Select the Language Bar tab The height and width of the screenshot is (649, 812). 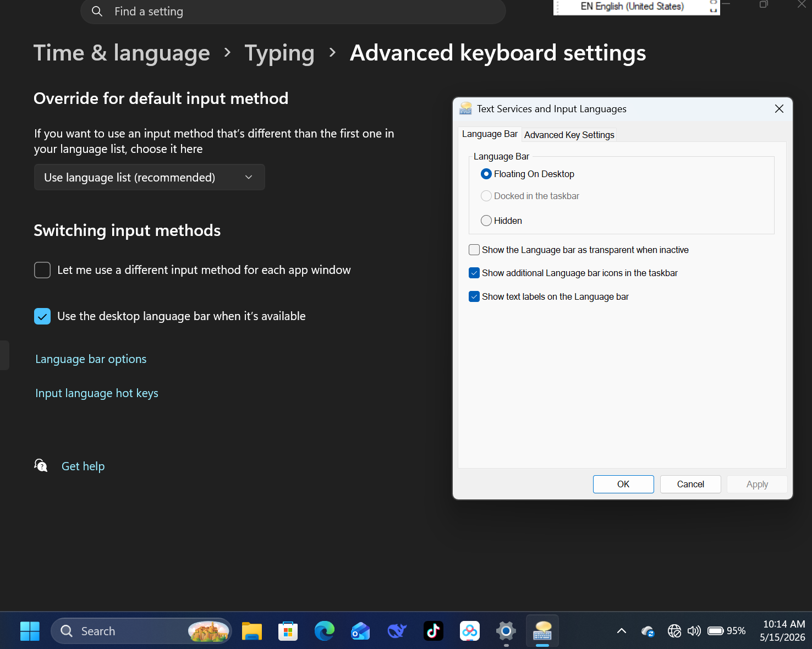point(490,134)
